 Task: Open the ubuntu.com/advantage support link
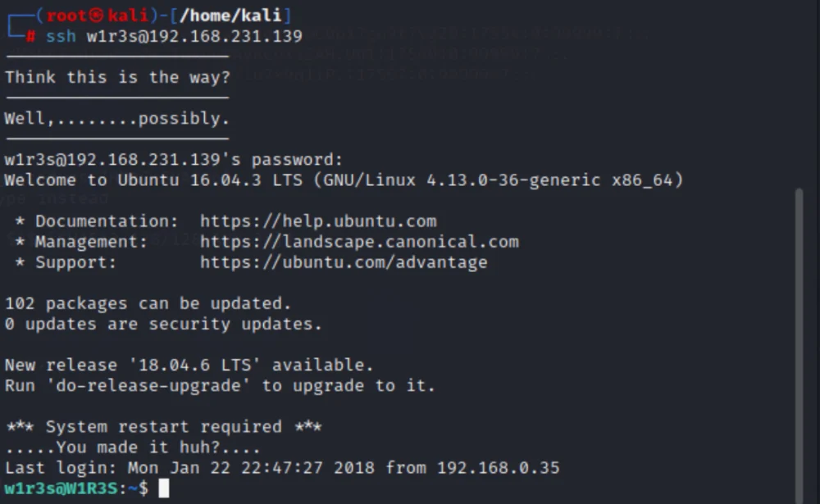(344, 262)
